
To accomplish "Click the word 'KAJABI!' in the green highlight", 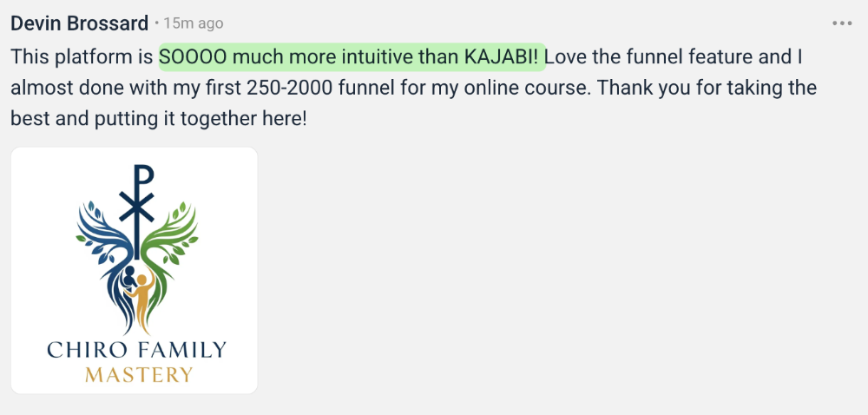I will [x=502, y=57].
